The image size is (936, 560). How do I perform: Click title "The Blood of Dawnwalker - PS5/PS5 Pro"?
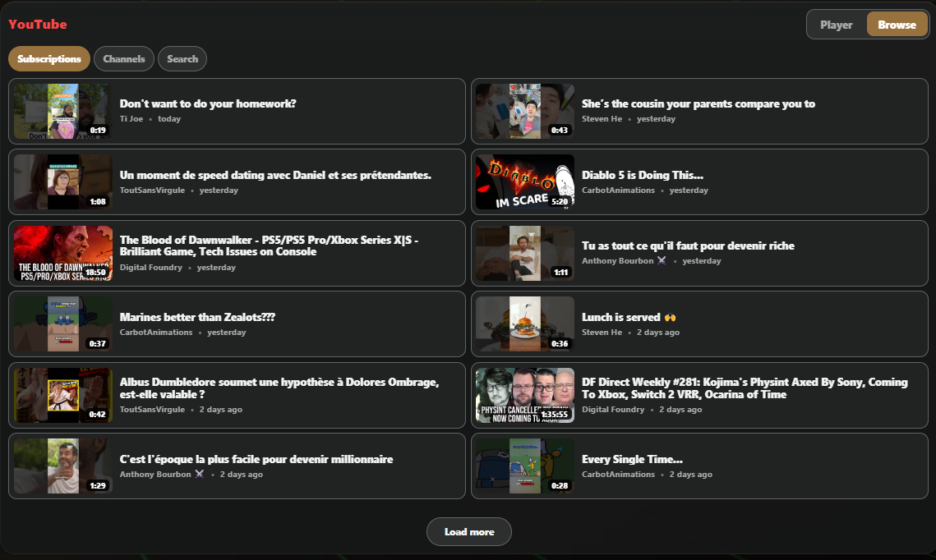tap(269, 246)
